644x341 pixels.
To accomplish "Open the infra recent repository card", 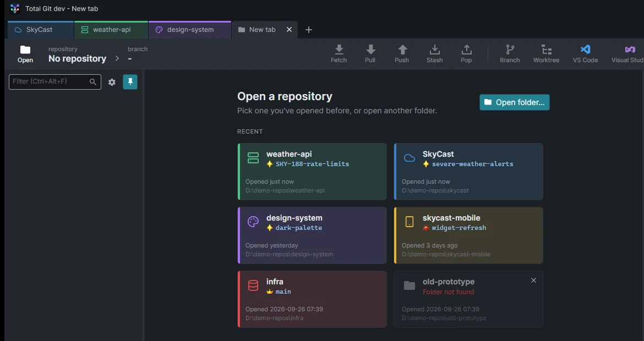I will click(x=312, y=299).
